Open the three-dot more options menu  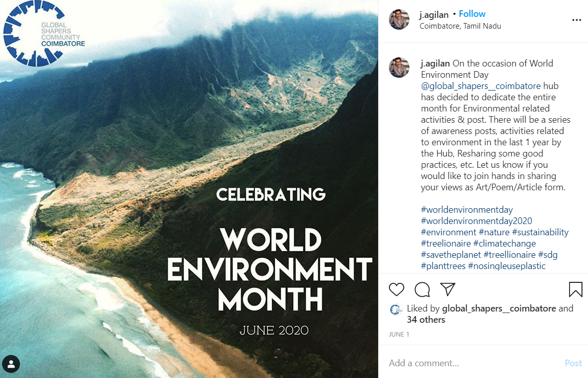pos(577,20)
